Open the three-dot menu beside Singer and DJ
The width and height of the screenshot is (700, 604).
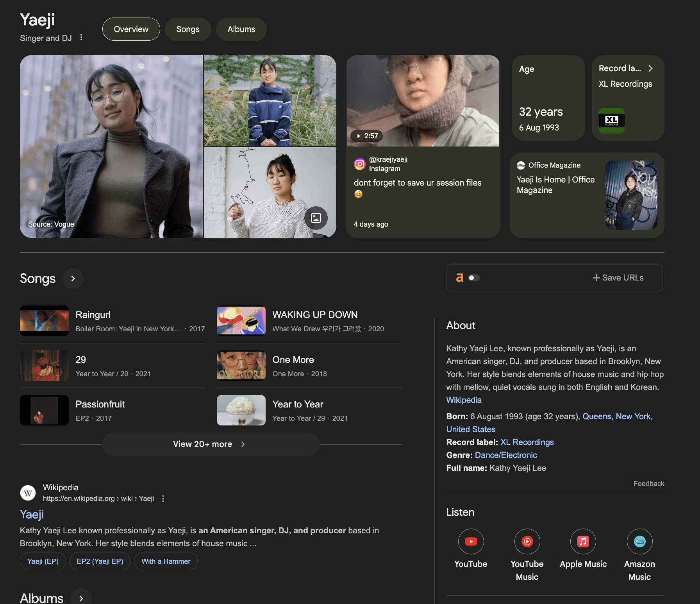pyautogui.click(x=81, y=38)
